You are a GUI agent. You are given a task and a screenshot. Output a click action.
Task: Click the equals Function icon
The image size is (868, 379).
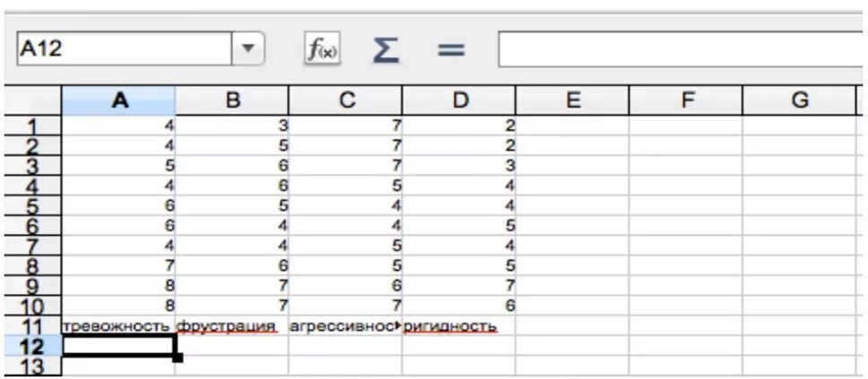[x=451, y=51]
